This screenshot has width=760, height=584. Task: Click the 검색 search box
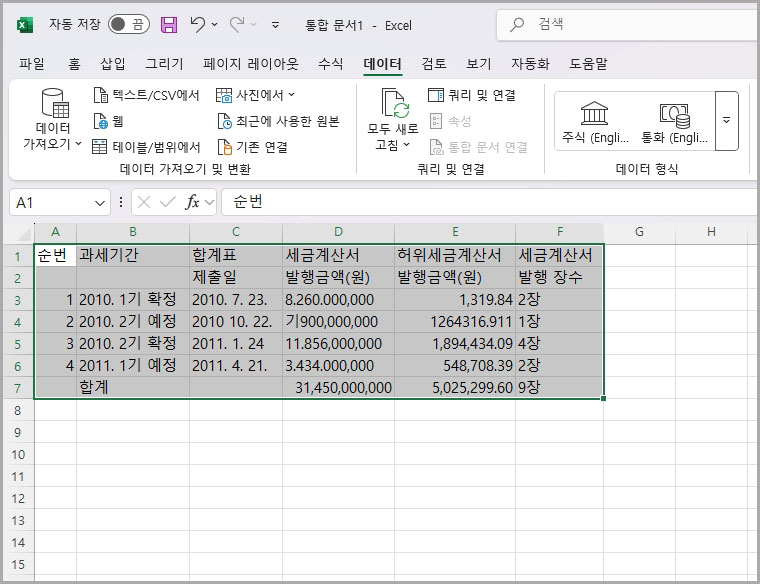click(628, 24)
